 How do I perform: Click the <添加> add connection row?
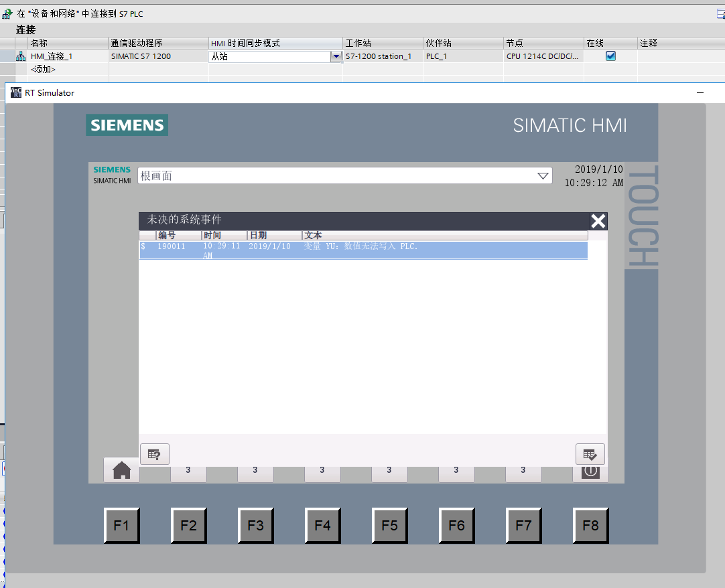[x=43, y=69]
